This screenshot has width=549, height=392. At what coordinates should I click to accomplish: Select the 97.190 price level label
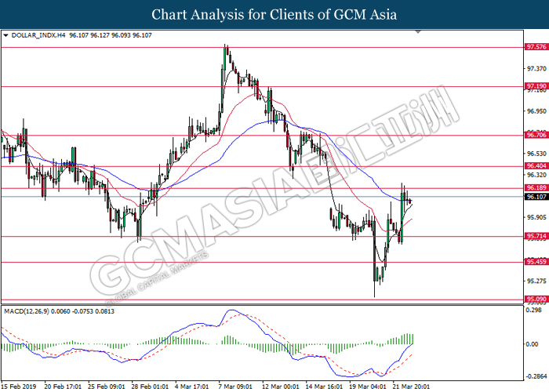pyautogui.click(x=536, y=86)
